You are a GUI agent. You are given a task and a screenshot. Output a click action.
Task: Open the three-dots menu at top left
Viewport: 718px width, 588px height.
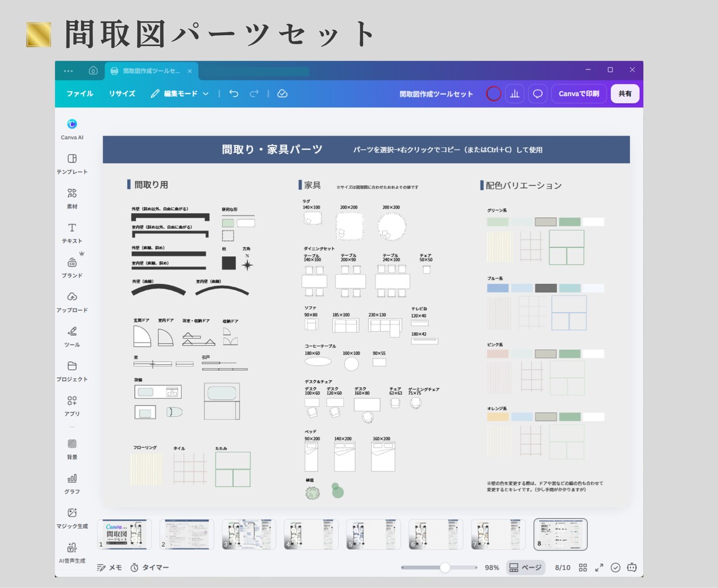pyautogui.click(x=68, y=71)
